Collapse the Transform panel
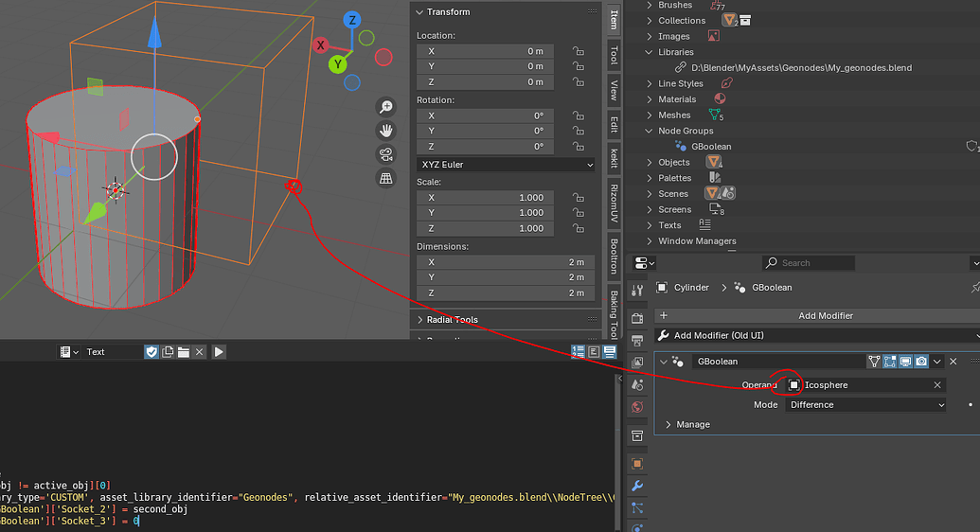980x532 pixels. 419,12
